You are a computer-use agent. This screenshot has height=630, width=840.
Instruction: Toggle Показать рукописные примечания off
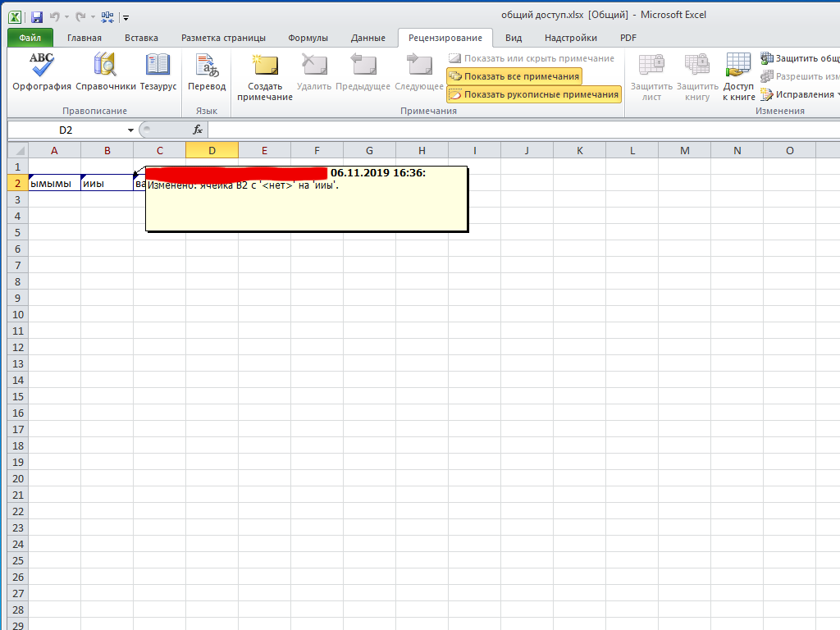coord(533,94)
